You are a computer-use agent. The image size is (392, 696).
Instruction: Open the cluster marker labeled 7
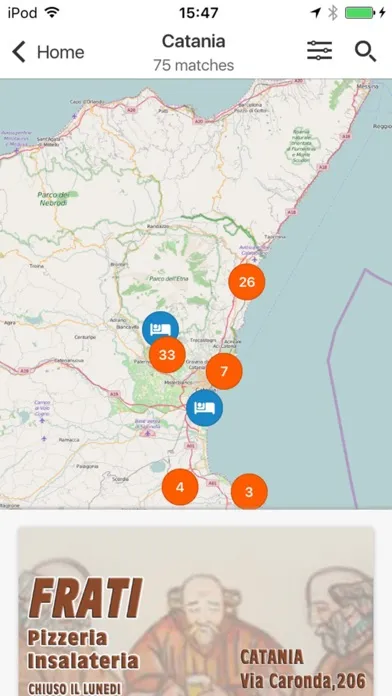(x=224, y=371)
